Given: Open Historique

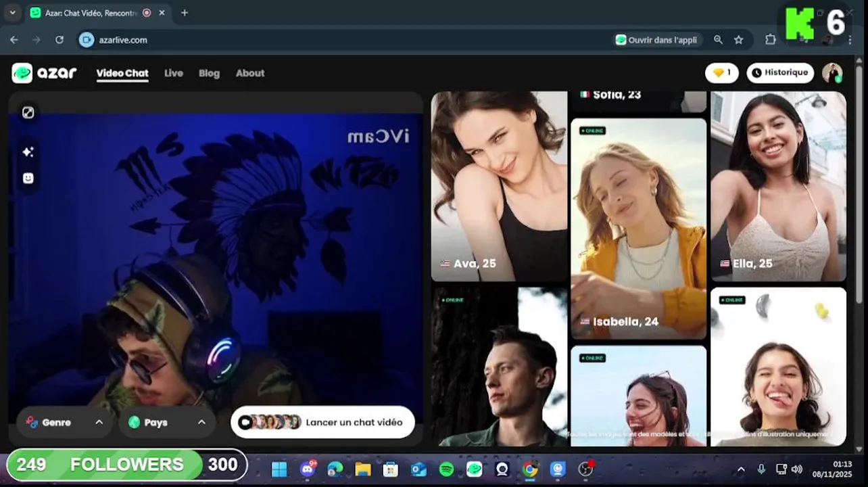Looking at the screenshot, I should 780,72.
